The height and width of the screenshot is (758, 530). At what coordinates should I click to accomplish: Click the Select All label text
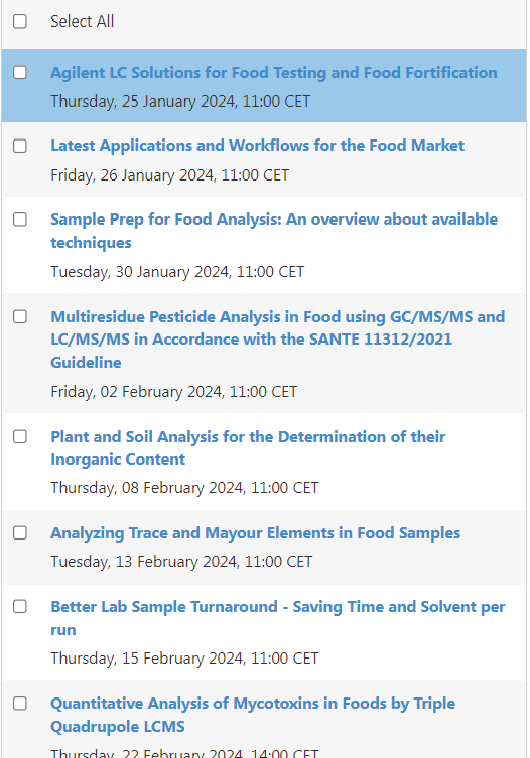click(82, 21)
